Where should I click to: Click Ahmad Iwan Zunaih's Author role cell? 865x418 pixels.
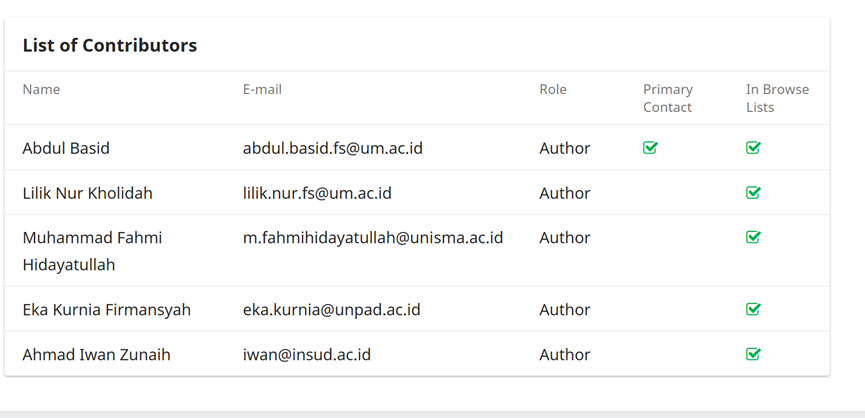click(564, 355)
